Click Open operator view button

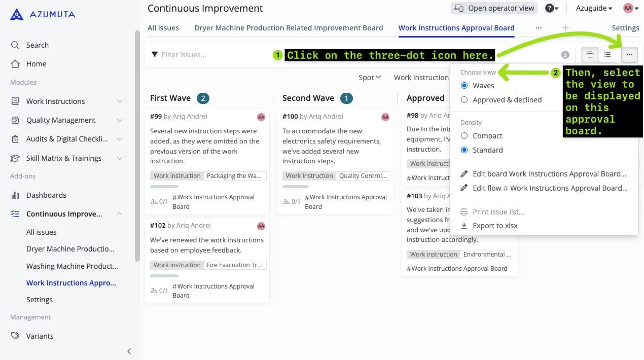(494, 8)
